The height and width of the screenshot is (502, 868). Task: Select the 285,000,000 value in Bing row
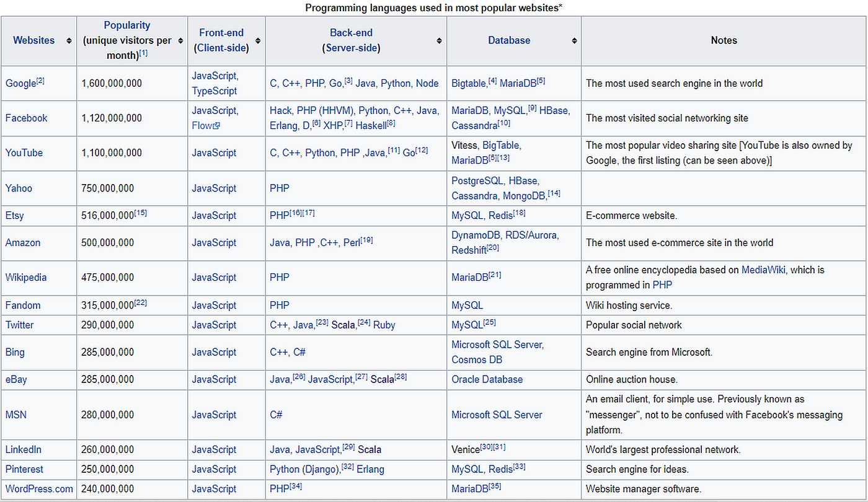click(107, 352)
